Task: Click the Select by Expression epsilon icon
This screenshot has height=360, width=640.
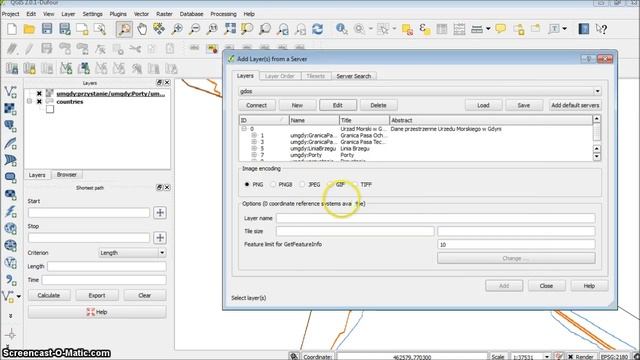Action: click(x=424, y=29)
